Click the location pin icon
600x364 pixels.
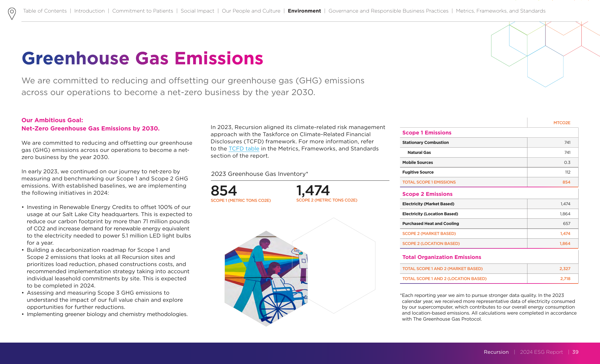tap(12, 14)
